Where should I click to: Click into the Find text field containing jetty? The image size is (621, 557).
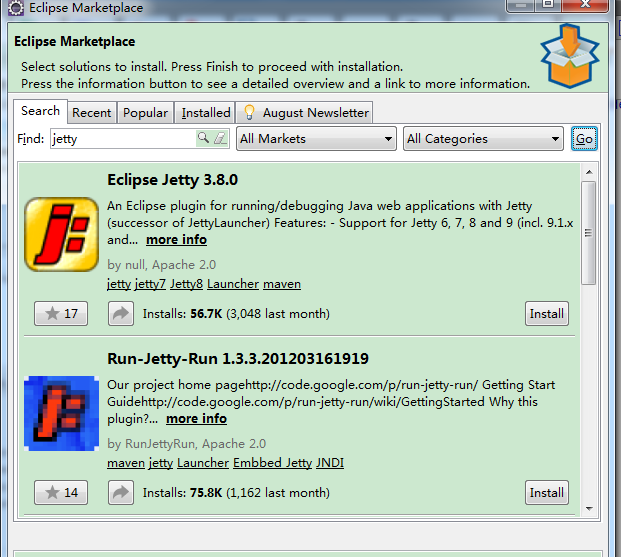pos(123,139)
